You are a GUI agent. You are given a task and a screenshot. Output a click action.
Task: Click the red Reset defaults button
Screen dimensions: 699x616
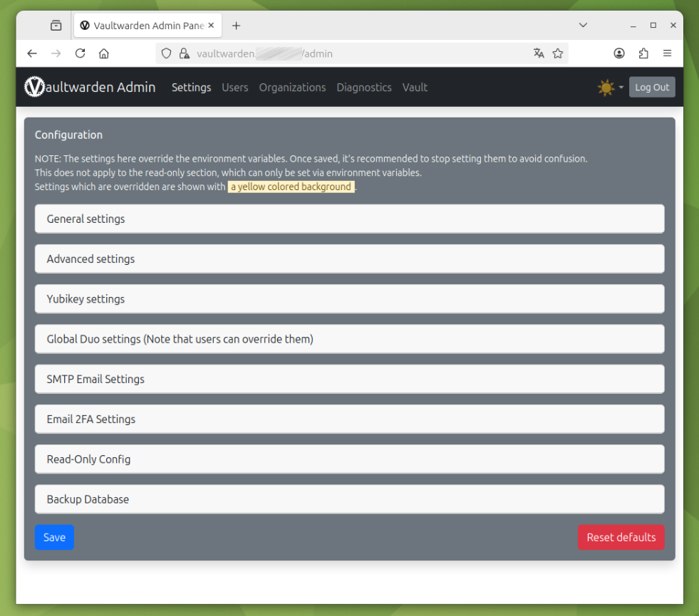pyautogui.click(x=621, y=537)
